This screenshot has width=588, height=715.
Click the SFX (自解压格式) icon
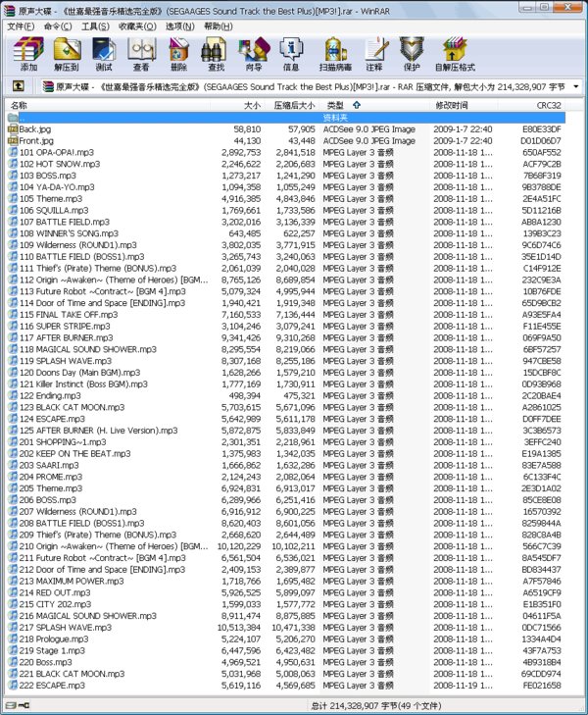[x=455, y=54]
